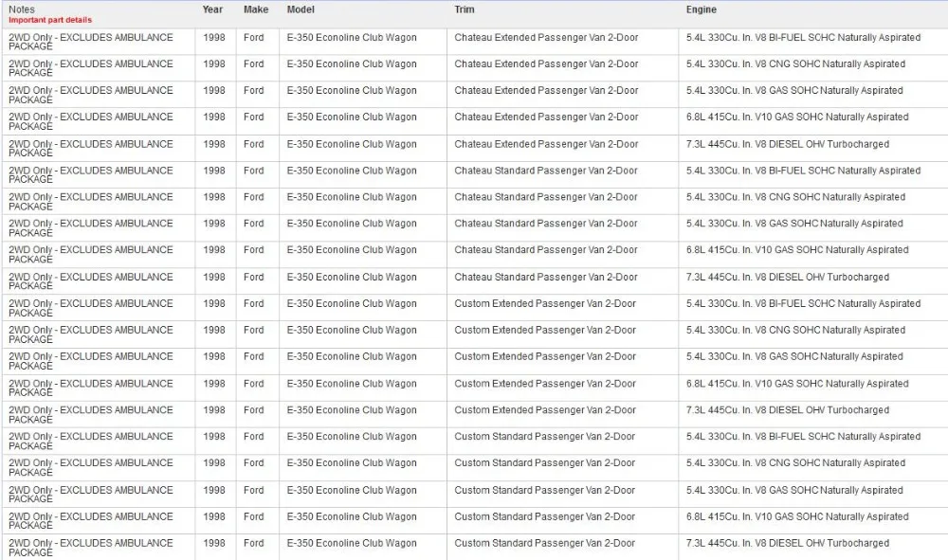The image size is (948, 560).
Task: Select 5.4L GAS engine cell, Custom Extended row
Action: pyautogui.click(x=794, y=357)
